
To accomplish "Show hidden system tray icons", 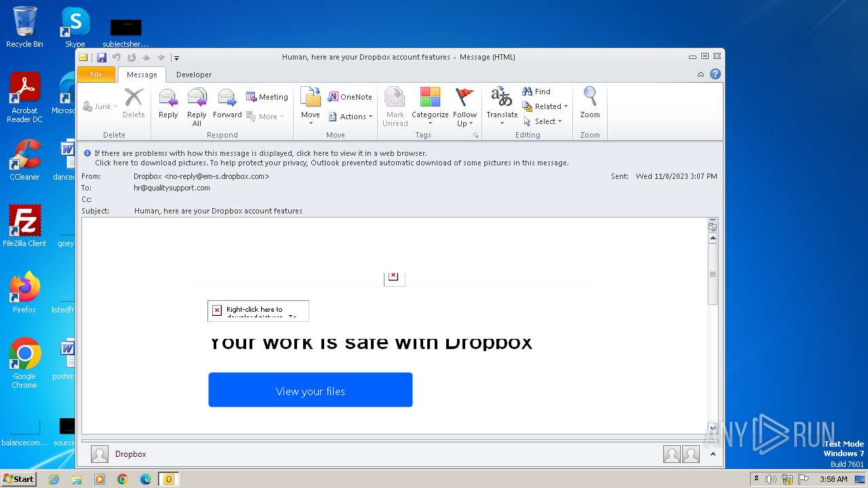I will coord(756,479).
